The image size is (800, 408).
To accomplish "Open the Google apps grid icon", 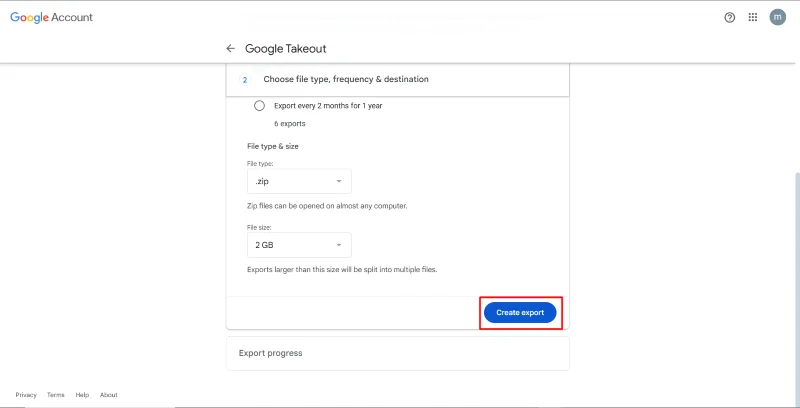I will [x=753, y=17].
